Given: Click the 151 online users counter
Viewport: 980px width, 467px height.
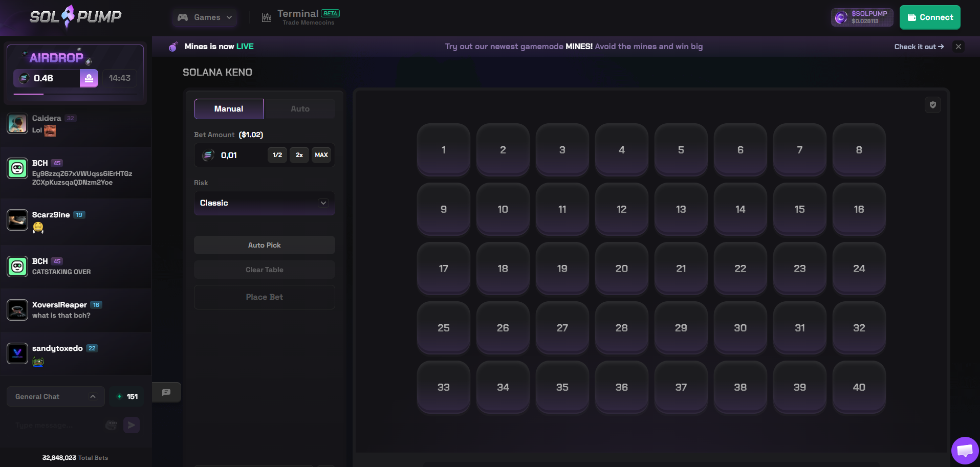Looking at the screenshot, I should [127, 396].
